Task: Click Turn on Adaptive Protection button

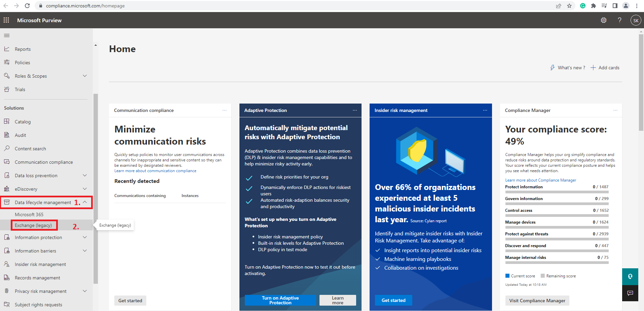Action: 280,300
